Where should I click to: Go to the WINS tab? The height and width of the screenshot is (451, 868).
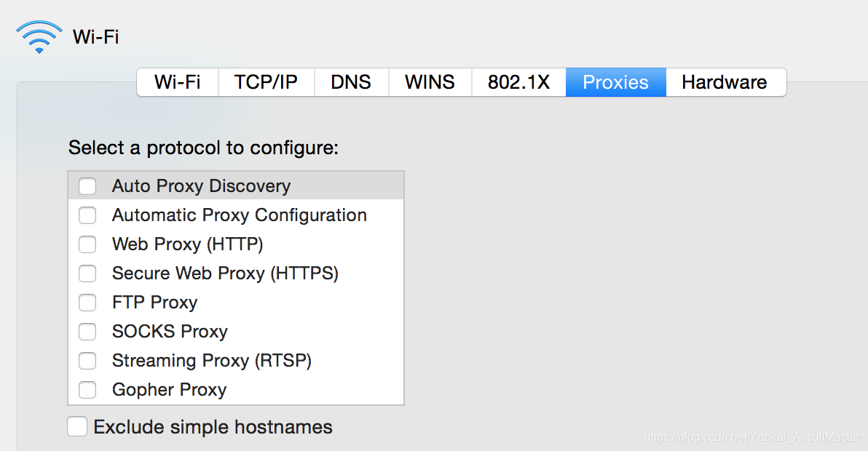[x=430, y=82]
